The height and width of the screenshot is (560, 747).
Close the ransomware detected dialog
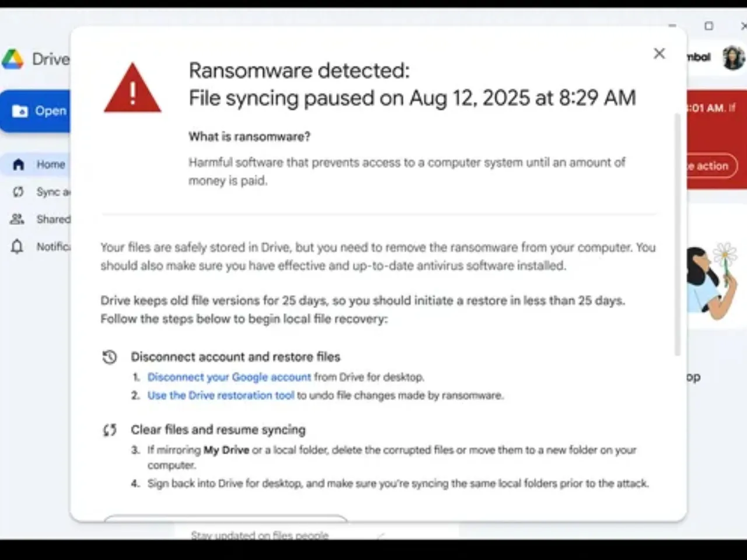click(x=659, y=54)
